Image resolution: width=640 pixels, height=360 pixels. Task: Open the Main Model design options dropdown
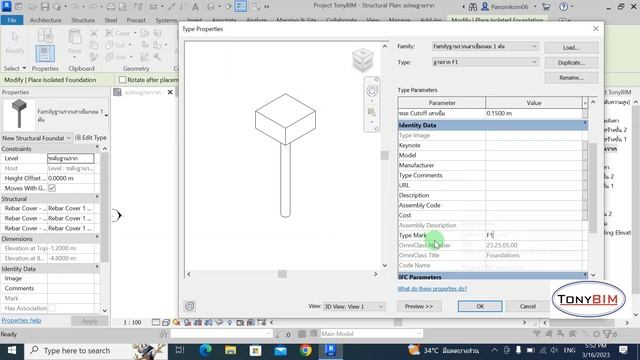[371, 334]
